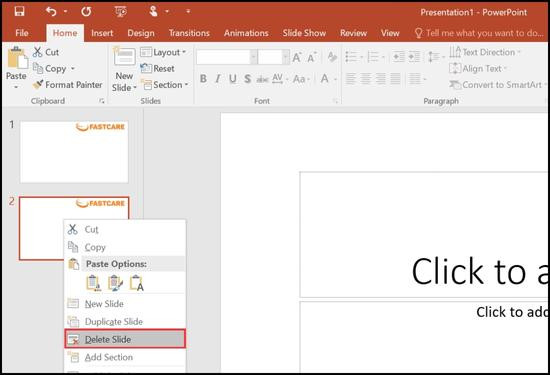Align text right
Screen dimensions: 550x375
pos(381,79)
